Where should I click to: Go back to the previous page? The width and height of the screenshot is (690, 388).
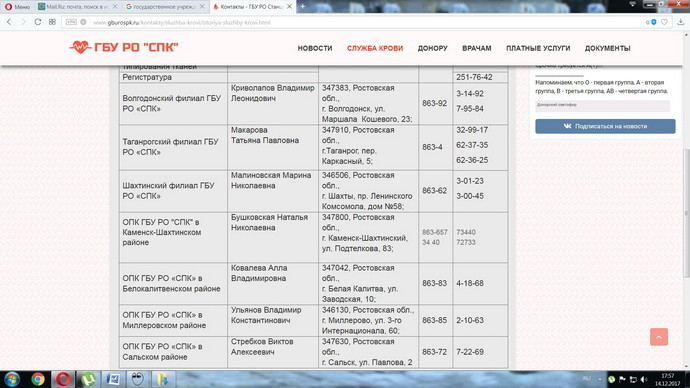pyautogui.click(x=9, y=22)
